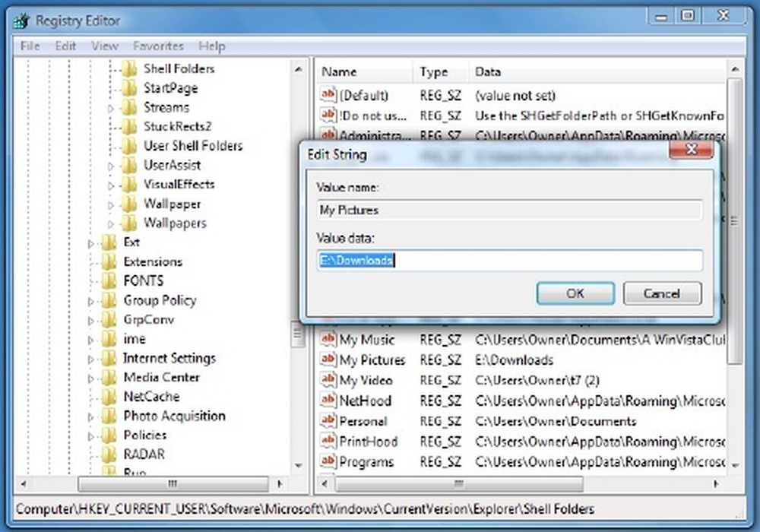Expand the UserAssist tree node
Viewport: 760px width, 532px height.
point(110,166)
